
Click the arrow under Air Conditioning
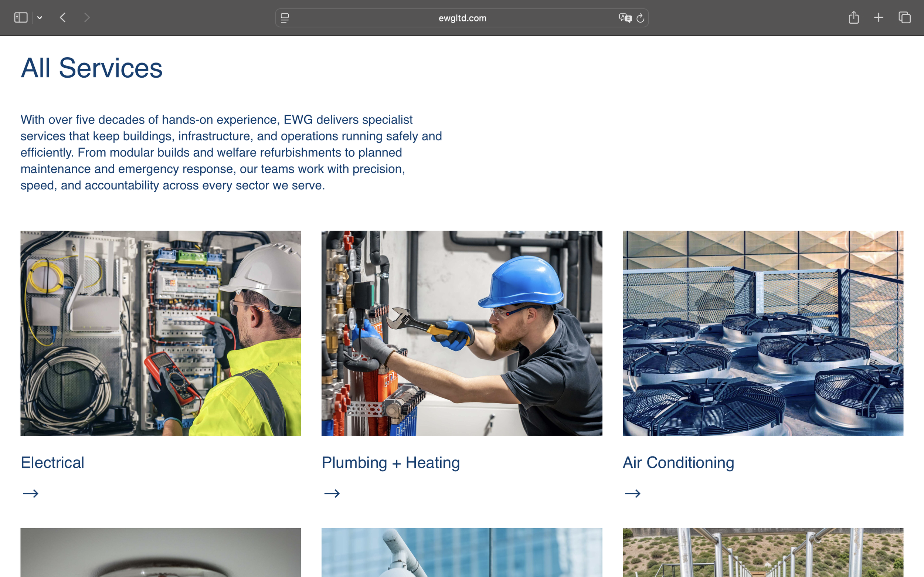(x=632, y=493)
